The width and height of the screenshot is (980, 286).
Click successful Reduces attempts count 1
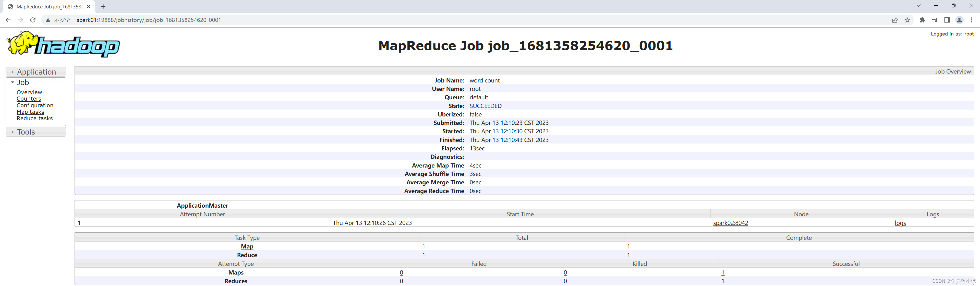point(723,281)
